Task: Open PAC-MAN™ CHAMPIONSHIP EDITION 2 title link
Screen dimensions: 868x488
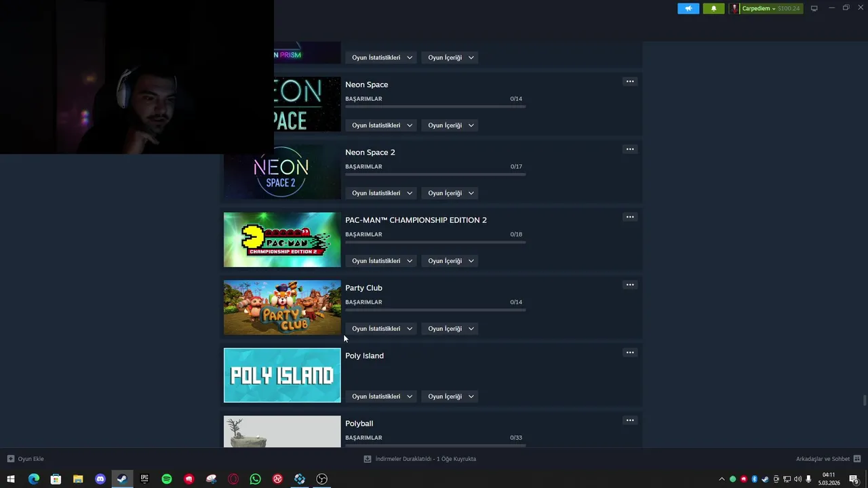Action: 416,220
